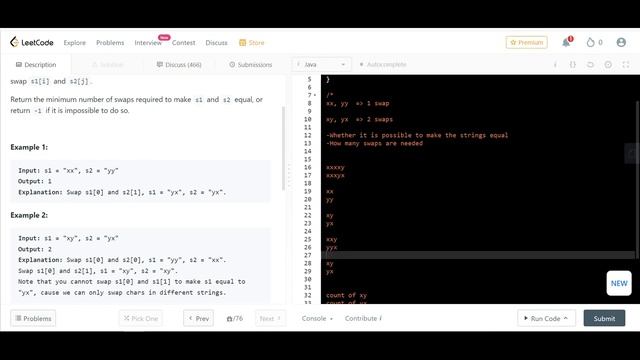Click the highlighted editor line 27
Screen dimensions: 640x360
pos(478,255)
